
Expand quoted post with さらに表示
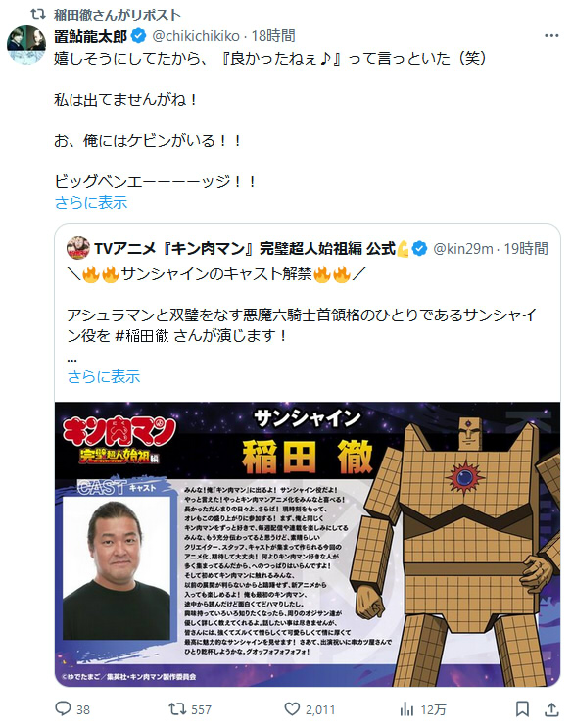[x=104, y=376]
